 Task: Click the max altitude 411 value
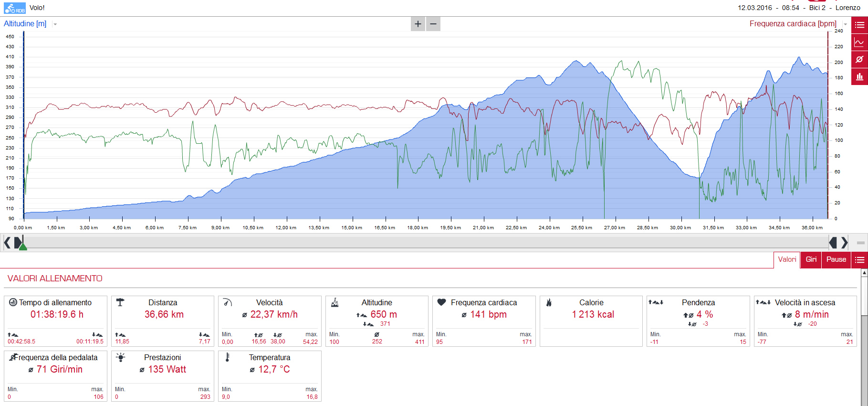pos(419,342)
